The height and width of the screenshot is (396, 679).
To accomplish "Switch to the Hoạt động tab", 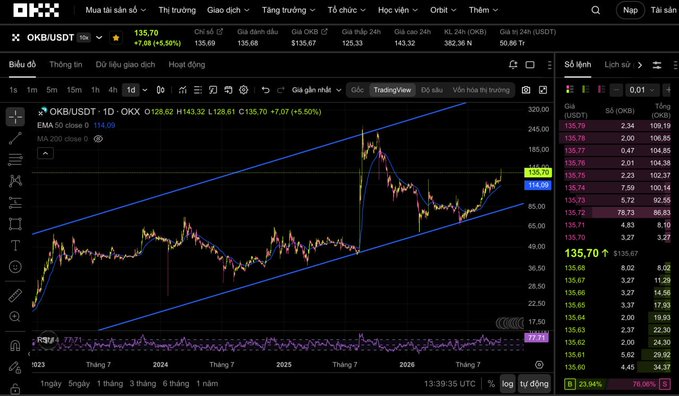I will click(x=187, y=65).
